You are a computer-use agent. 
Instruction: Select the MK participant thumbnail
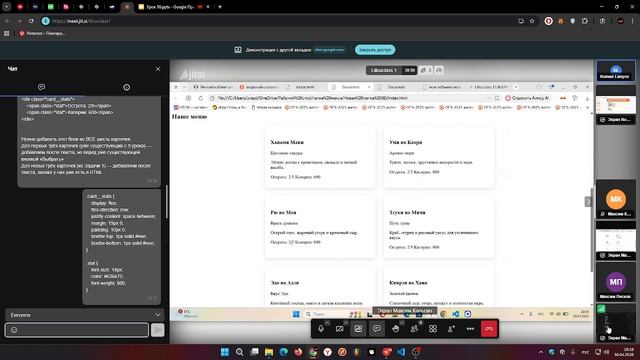click(616, 199)
